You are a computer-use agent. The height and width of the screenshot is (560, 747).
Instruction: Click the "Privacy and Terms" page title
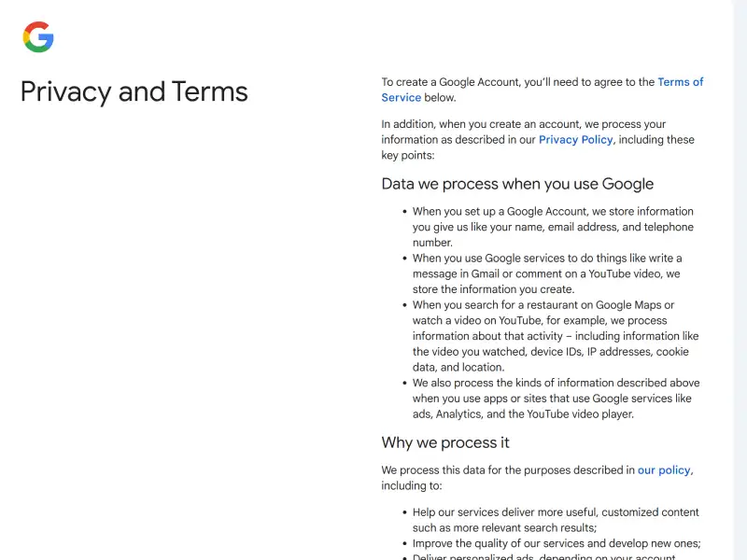[134, 91]
